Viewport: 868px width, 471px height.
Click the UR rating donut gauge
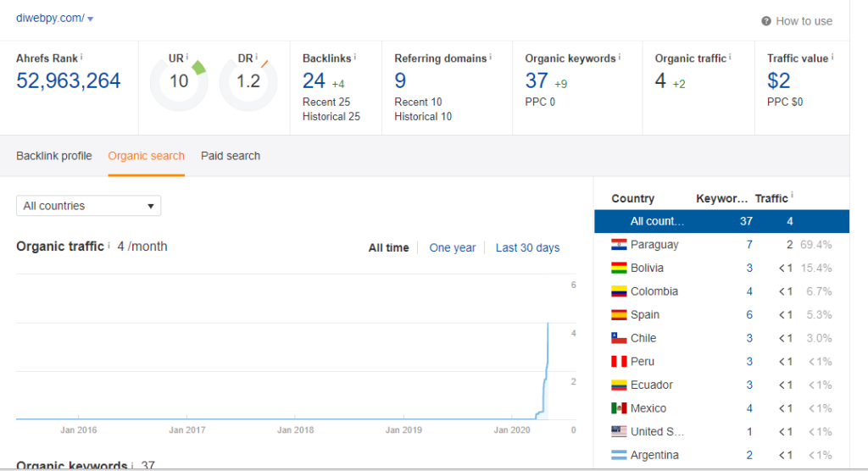(179, 82)
